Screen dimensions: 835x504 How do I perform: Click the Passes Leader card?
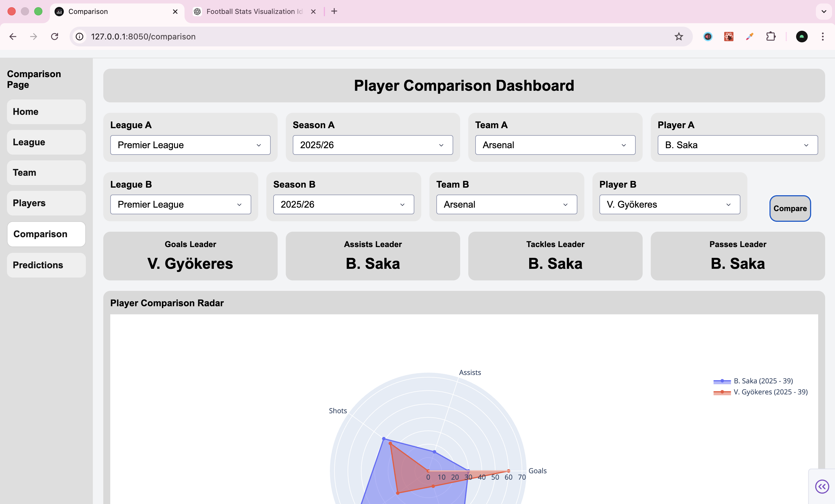738,256
